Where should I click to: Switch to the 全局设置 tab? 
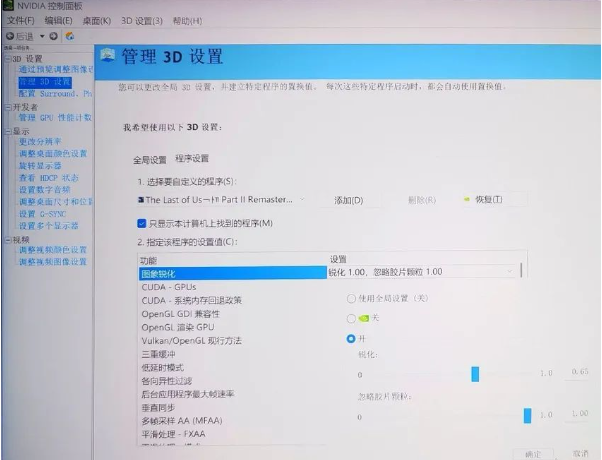pyautogui.click(x=150, y=160)
